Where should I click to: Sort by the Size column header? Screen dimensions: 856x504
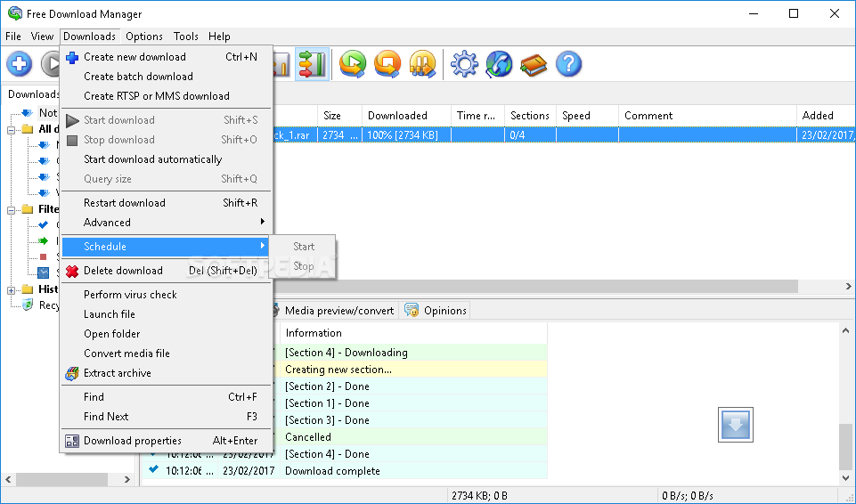(339, 116)
